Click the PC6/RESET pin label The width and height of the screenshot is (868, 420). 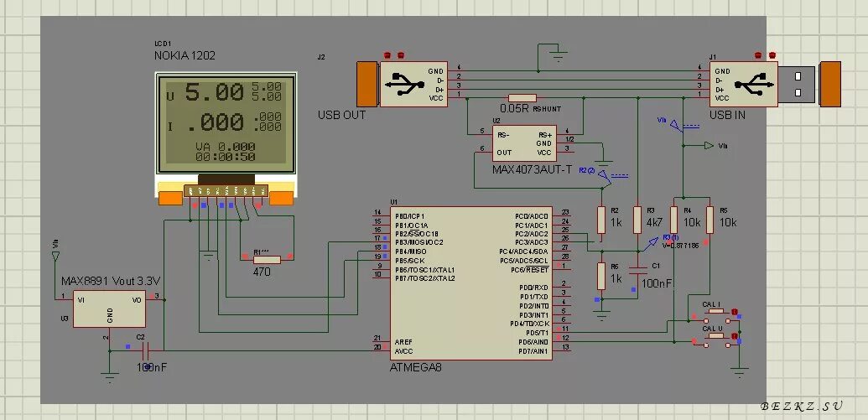click(532, 269)
